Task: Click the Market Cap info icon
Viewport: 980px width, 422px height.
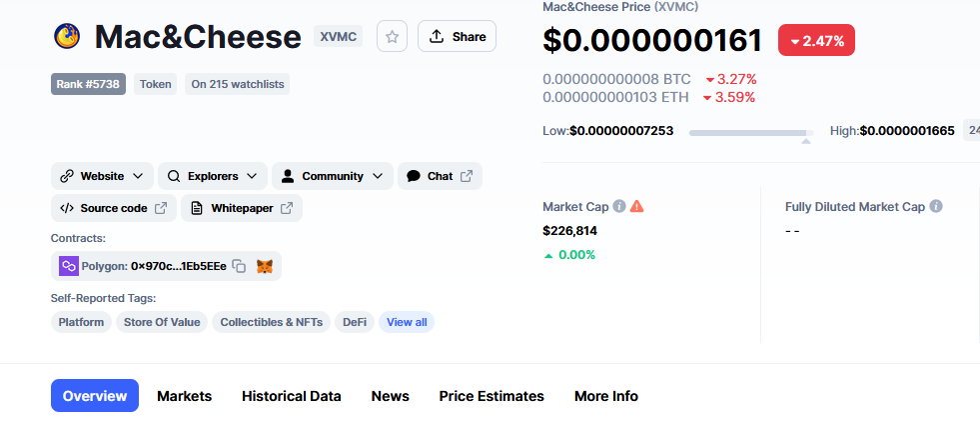Action: tap(618, 206)
